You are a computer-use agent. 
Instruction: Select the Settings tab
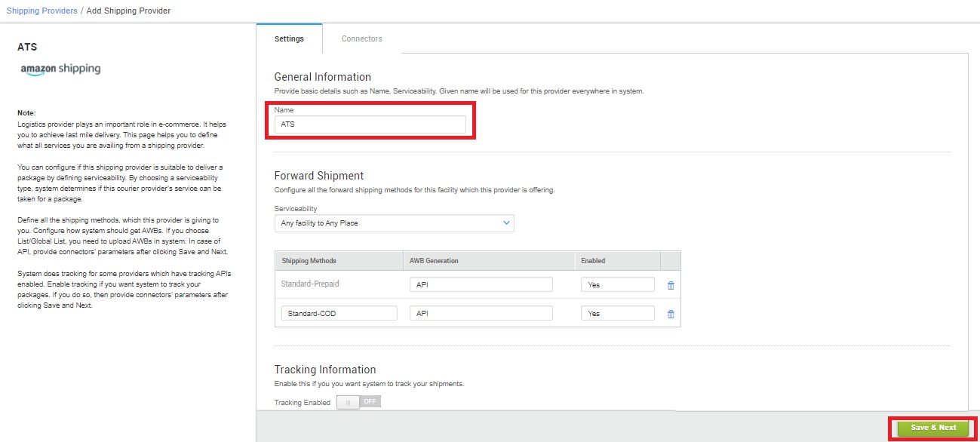coord(290,38)
